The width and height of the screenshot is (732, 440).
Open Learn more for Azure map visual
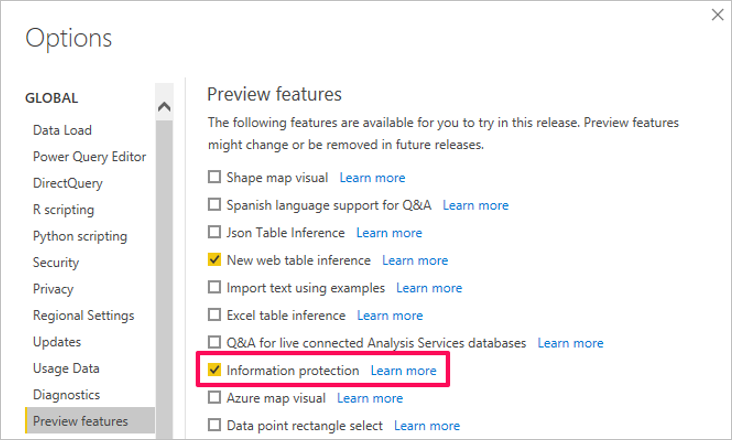tap(370, 398)
